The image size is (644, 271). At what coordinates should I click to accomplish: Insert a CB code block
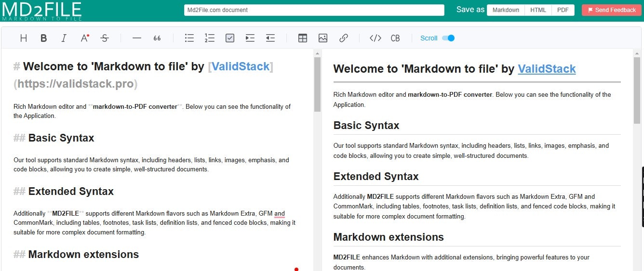tap(395, 38)
